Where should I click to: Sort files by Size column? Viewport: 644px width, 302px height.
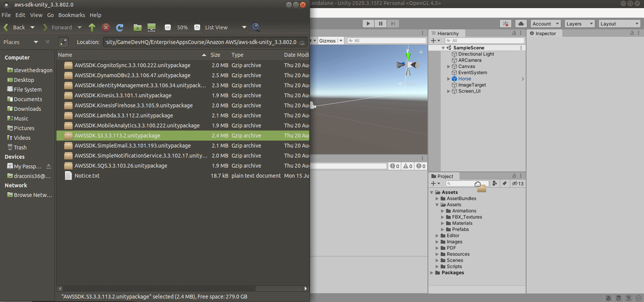pyautogui.click(x=219, y=55)
